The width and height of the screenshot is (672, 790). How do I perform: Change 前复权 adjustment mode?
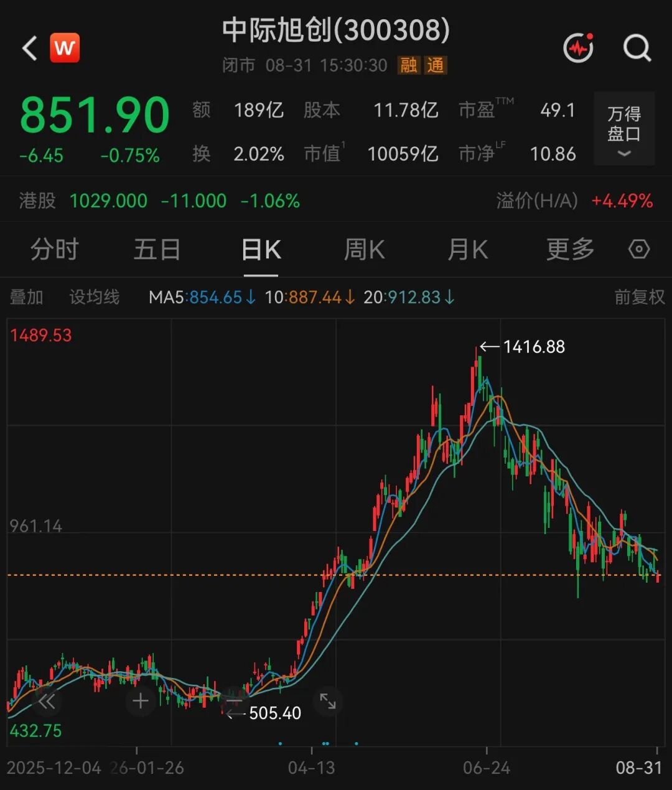coord(640,297)
